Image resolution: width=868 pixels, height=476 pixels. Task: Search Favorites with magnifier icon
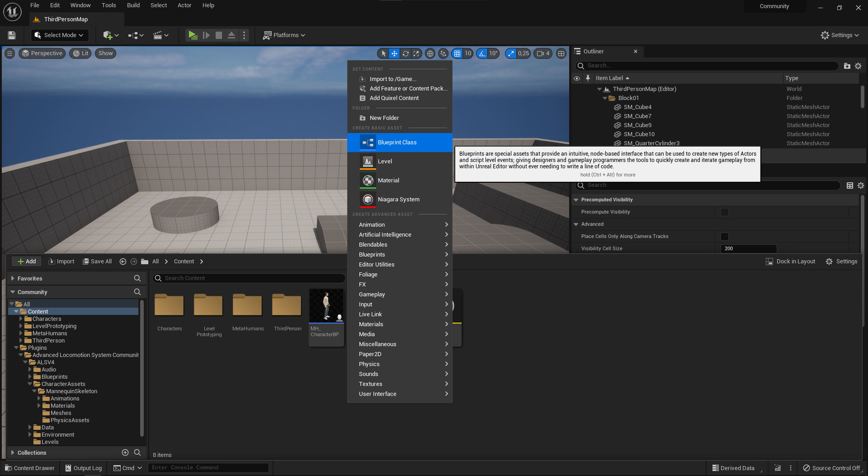point(137,278)
